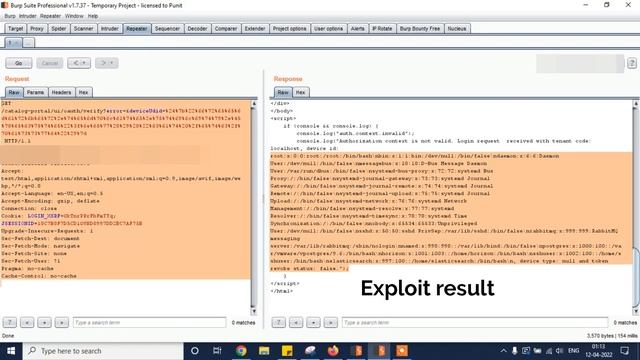The image size is (640, 360).
Task: Switch to the Sequencer tab
Action: (x=167, y=29)
